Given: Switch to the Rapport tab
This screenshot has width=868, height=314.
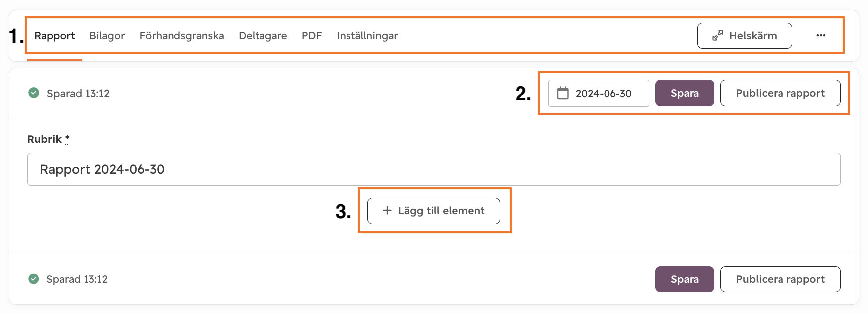Looking at the screenshot, I should pos(55,36).
